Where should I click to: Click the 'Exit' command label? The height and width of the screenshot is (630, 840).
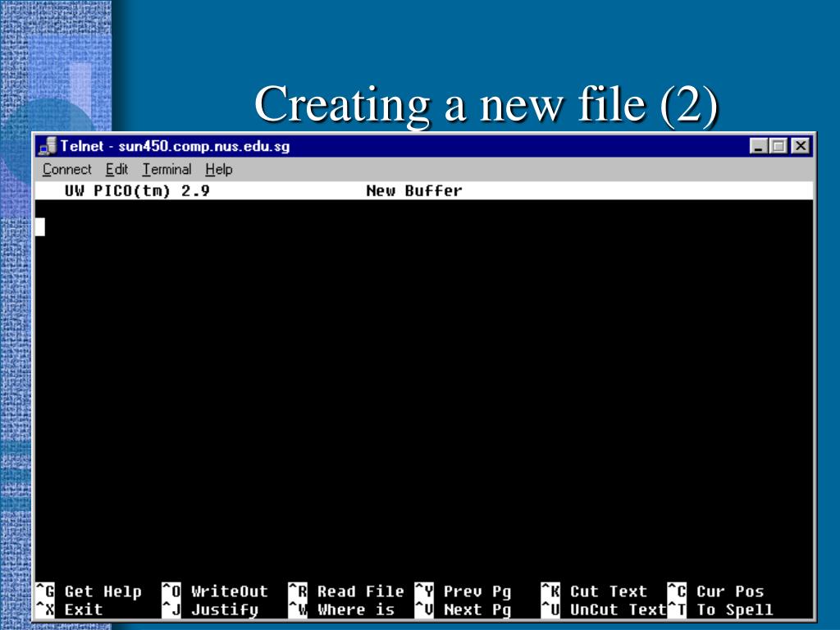[84, 609]
